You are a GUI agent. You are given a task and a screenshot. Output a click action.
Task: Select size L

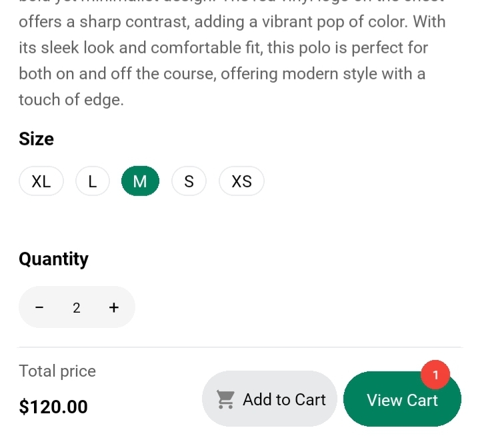(92, 181)
